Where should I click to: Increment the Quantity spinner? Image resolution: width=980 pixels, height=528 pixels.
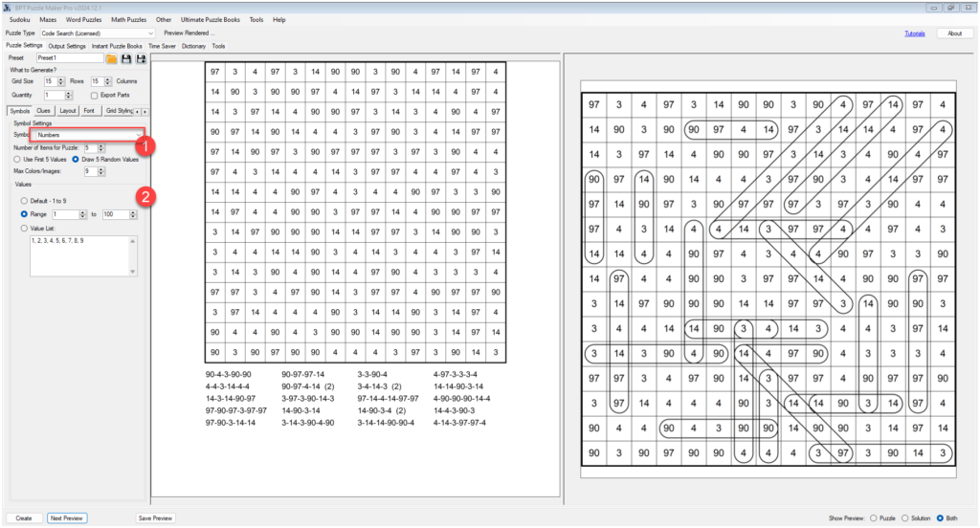click(x=67, y=93)
